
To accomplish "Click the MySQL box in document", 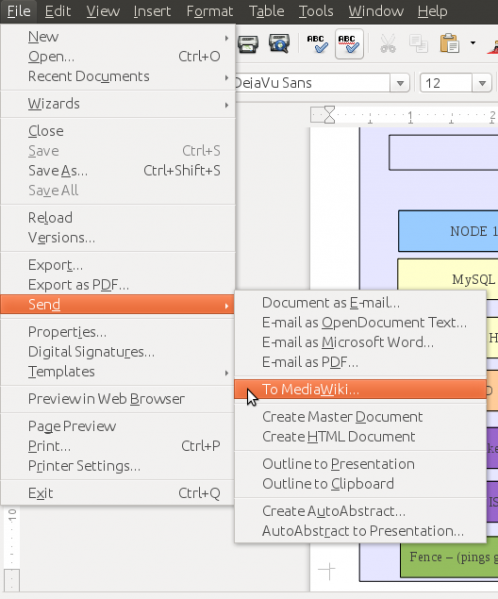I will (x=448, y=274).
